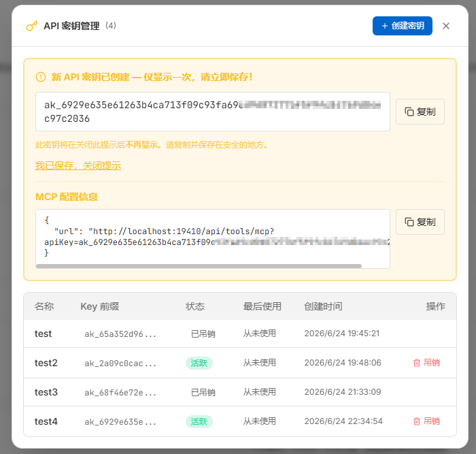This screenshot has height=454, width=476.
Task: Copy the MCP 配置信息 with 复制
Action: (x=420, y=222)
